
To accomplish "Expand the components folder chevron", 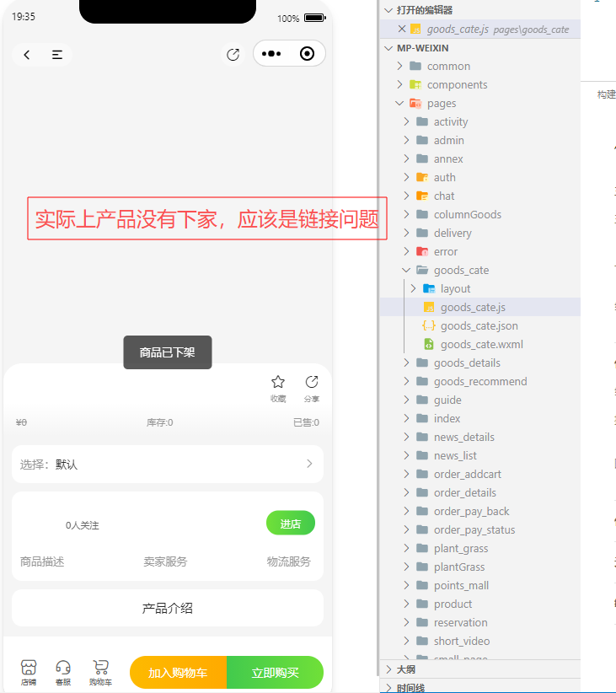I will point(399,84).
